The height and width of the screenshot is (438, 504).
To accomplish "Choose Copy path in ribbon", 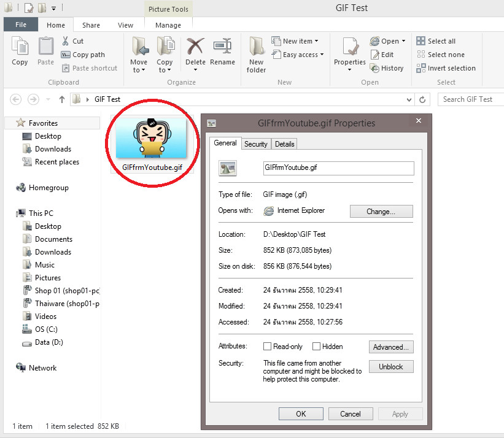I will pyautogui.click(x=83, y=55).
